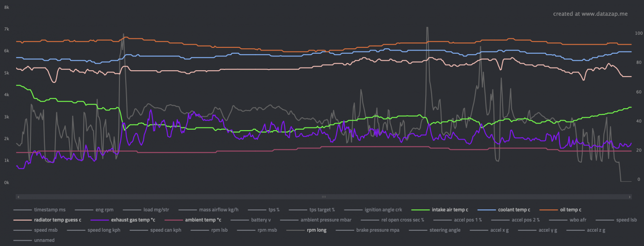Toggle the timestamp ms legend series
This screenshot has height=246, width=644.
coord(39,209)
